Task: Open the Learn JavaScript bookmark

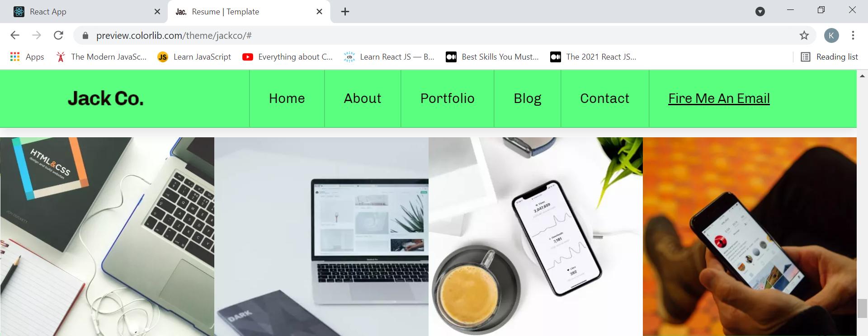Action: [x=194, y=57]
